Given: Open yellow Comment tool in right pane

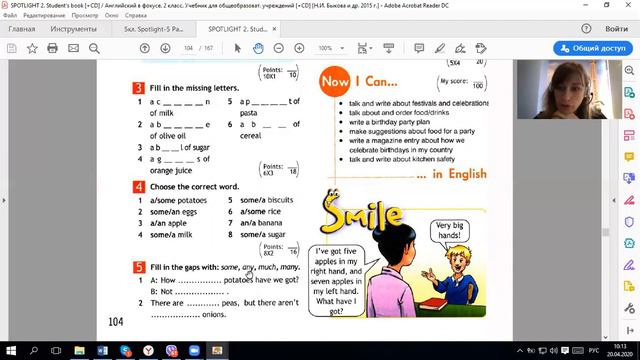Looking at the screenshot, I should click(629, 157).
